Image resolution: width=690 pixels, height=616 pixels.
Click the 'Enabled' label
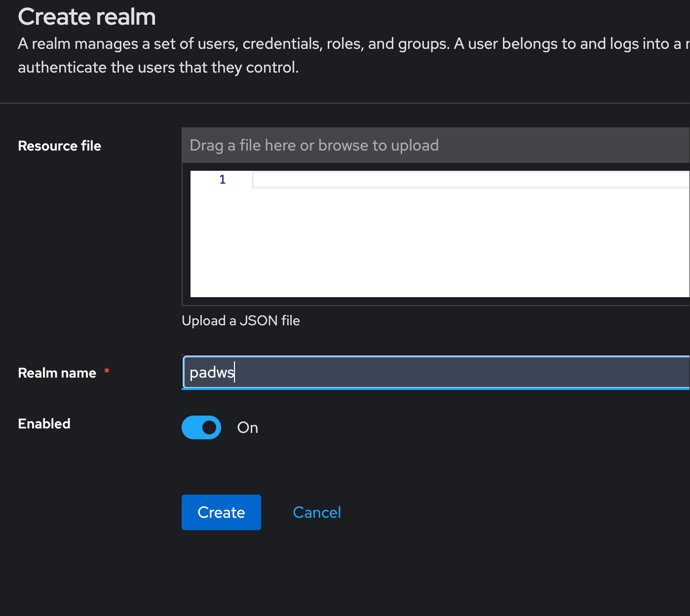click(44, 423)
